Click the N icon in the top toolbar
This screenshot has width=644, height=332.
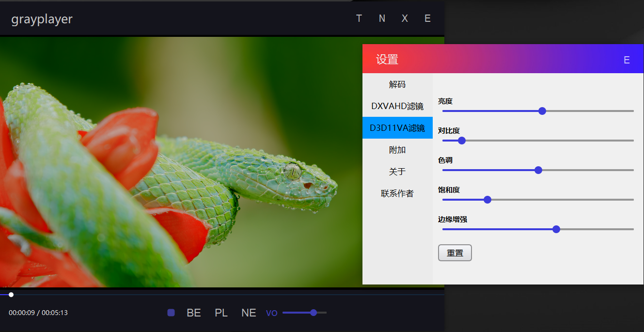382,18
